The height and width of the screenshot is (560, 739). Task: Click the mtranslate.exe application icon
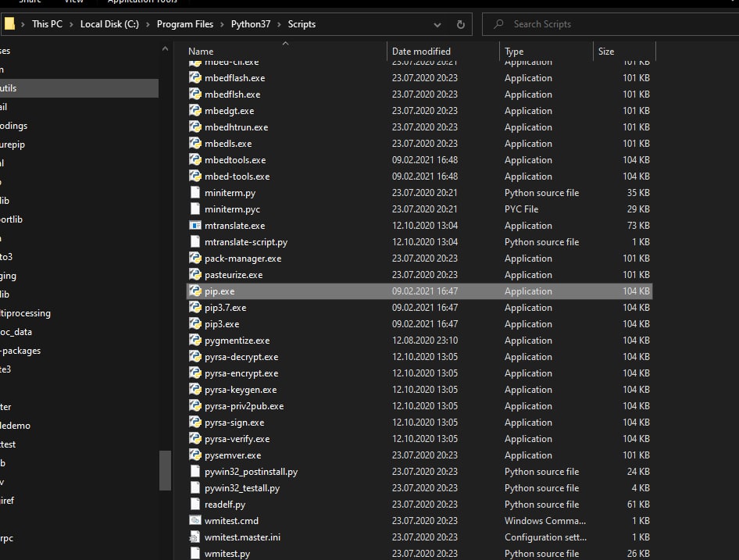pos(195,225)
